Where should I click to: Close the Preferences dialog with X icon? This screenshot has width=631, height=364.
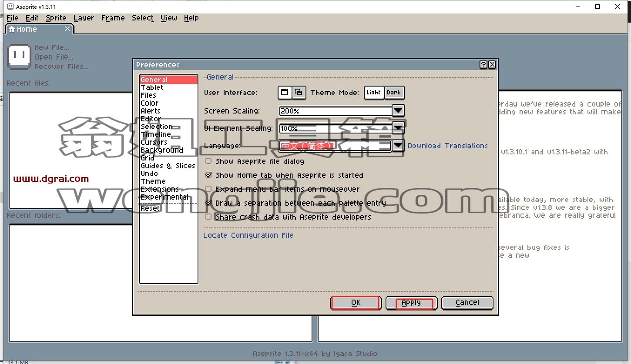tap(492, 65)
